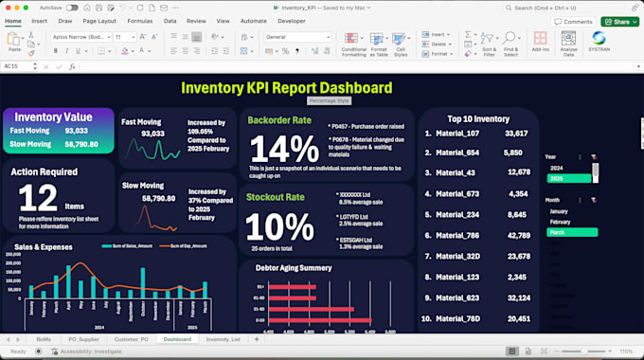Click the Format cells button
The height and width of the screenshot is (360, 644).
438,54
